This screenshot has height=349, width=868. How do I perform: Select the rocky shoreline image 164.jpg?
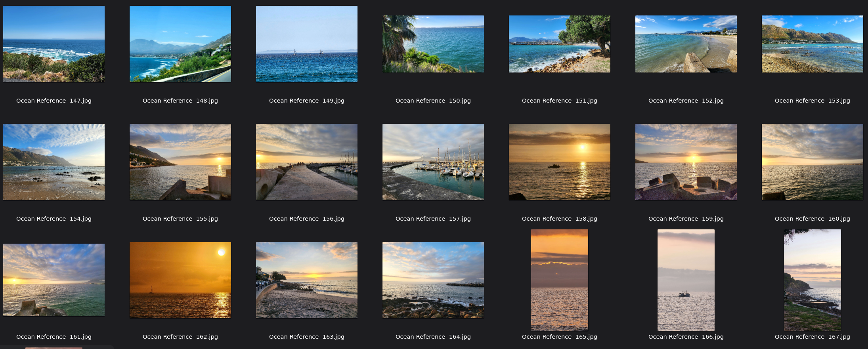click(x=433, y=280)
